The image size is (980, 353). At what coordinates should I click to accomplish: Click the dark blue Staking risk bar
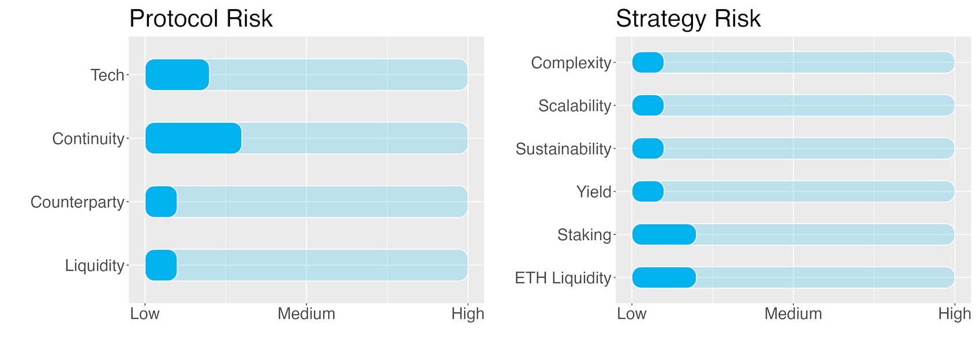(x=664, y=235)
